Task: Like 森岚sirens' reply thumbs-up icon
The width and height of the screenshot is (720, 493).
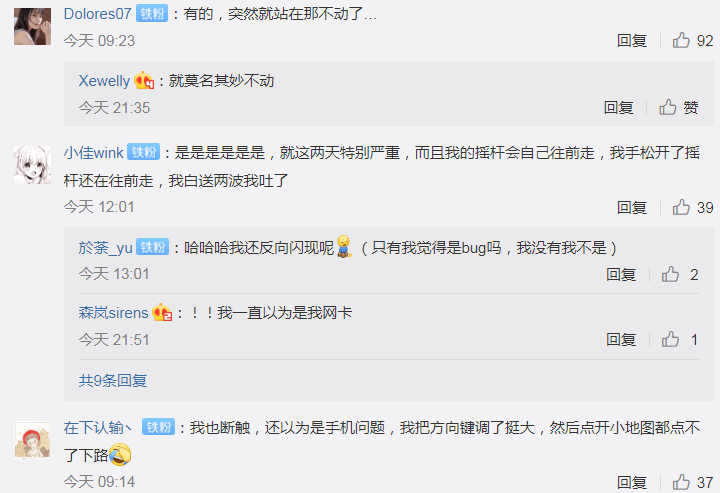Action: coord(670,339)
